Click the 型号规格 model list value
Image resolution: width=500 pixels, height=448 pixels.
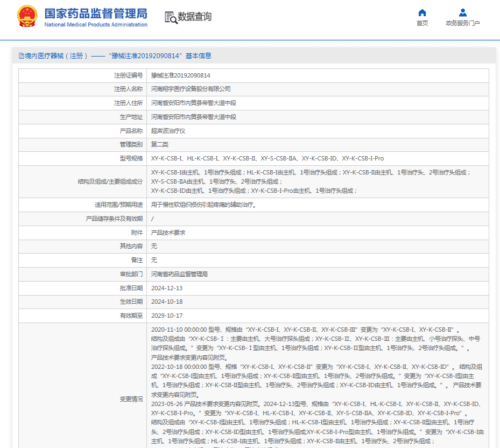coord(267,159)
